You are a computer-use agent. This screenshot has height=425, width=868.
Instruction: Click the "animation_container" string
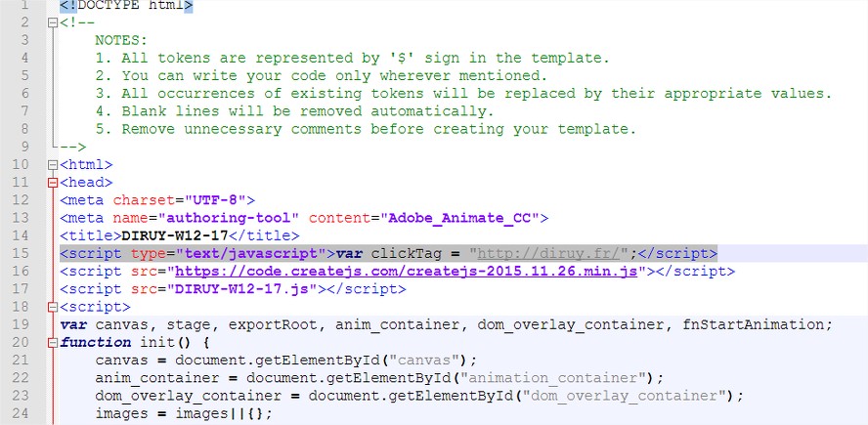coord(553,378)
